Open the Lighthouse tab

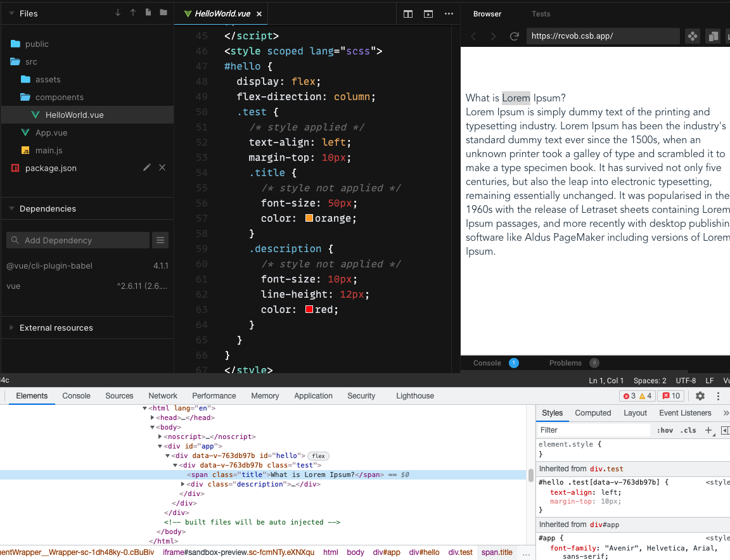tap(415, 396)
